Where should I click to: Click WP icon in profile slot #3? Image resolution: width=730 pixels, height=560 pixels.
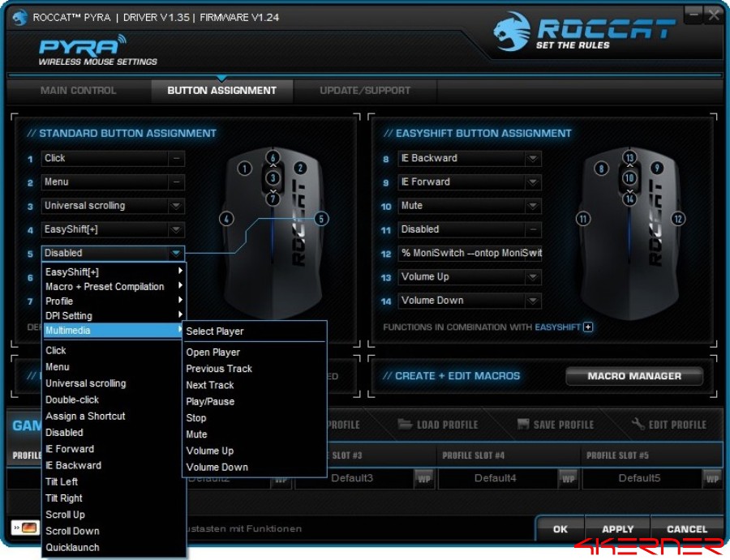click(424, 479)
